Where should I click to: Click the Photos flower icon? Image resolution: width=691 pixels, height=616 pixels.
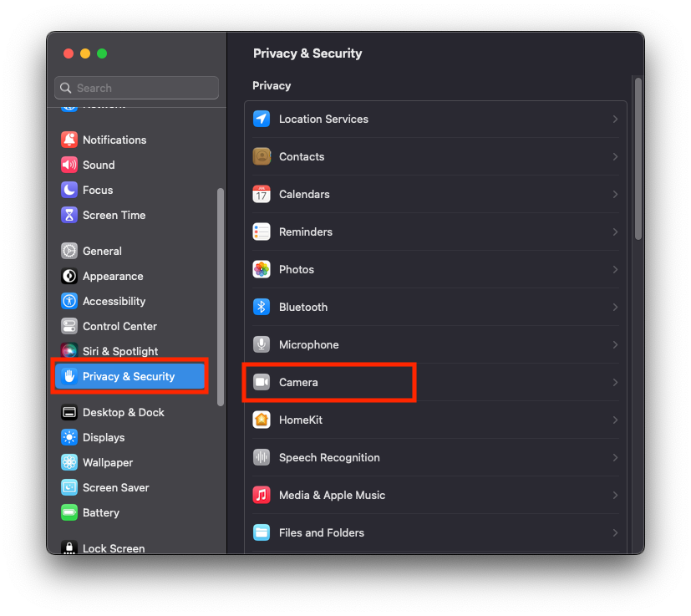pos(262,269)
